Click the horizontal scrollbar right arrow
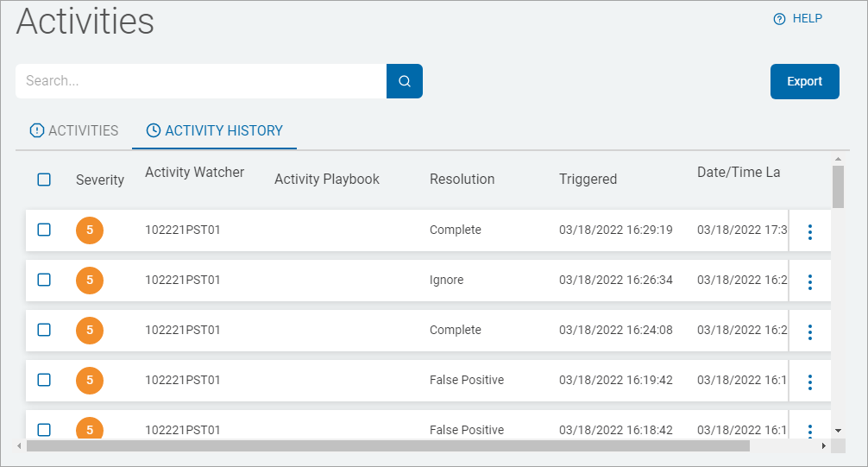This screenshot has width=868, height=467. pos(823,445)
